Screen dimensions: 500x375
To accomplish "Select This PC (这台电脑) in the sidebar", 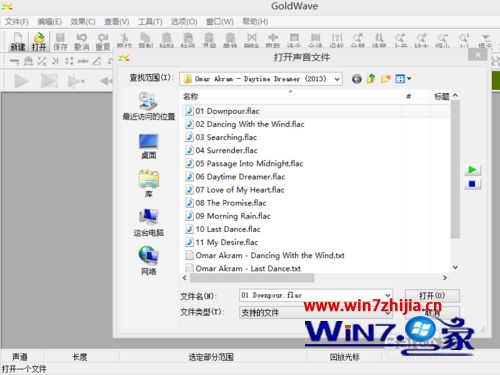I will coord(149,223).
